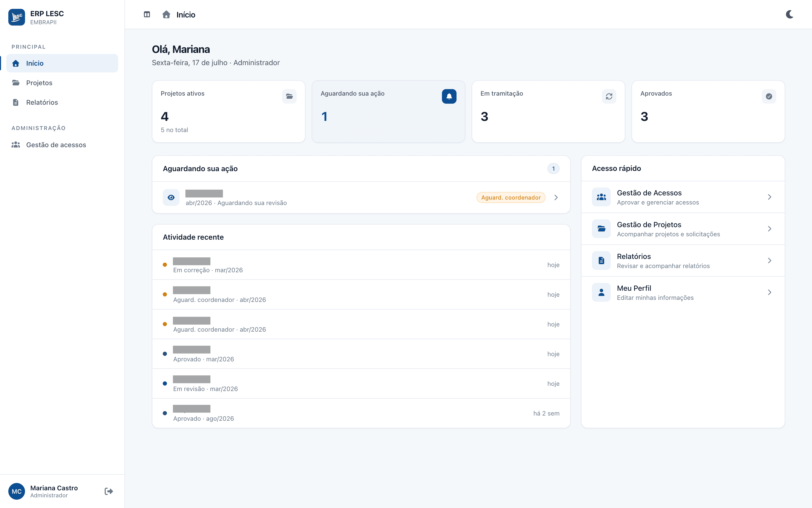Click the ERP LESC logo
This screenshot has width=812, height=508.
[16, 17]
